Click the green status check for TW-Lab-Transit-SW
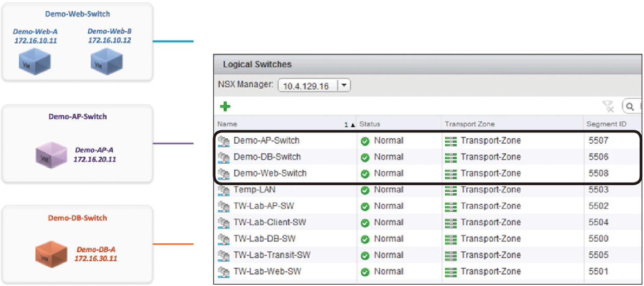The image size is (644, 286). [x=365, y=256]
